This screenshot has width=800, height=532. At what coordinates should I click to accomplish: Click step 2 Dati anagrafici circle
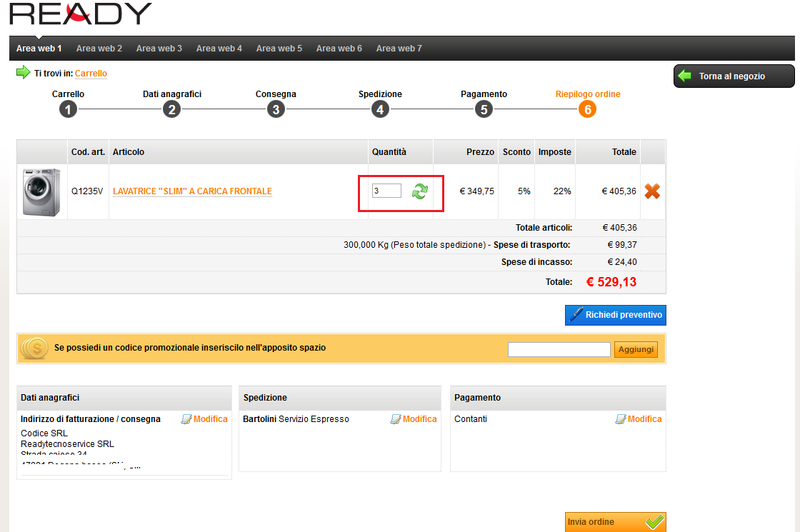(x=172, y=109)
